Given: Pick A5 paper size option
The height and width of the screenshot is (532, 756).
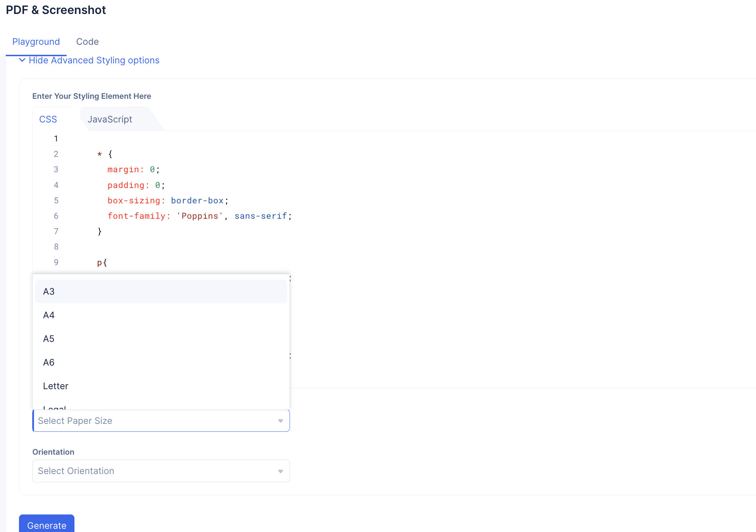Looking at the screenshot, I should click(x=49, y=339).
